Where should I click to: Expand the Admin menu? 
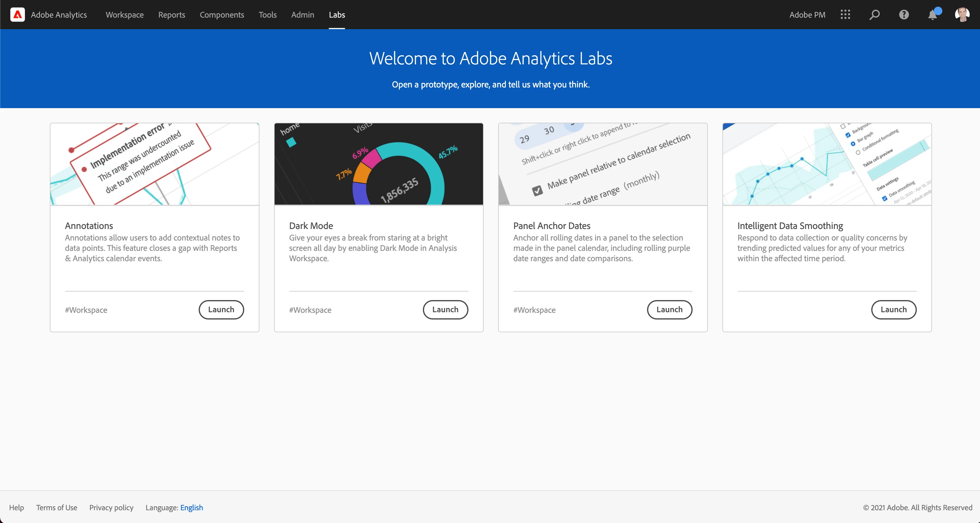[x=303, y=15]
